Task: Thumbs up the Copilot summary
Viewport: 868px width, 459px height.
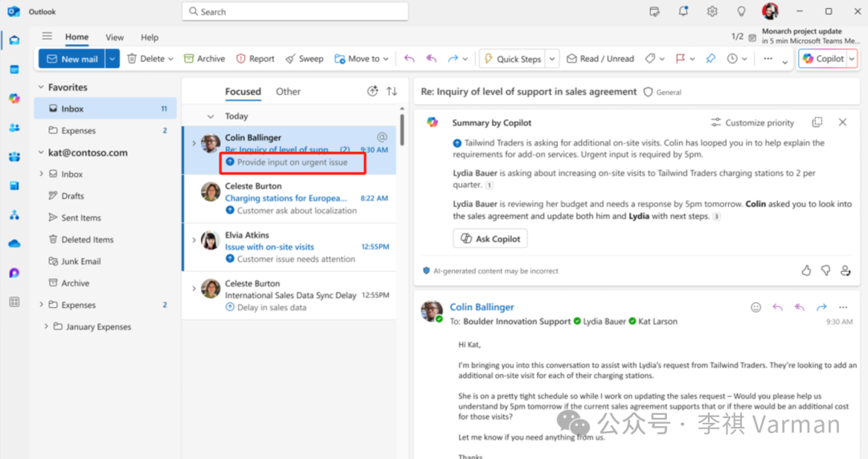Action: tap(806, 270)
